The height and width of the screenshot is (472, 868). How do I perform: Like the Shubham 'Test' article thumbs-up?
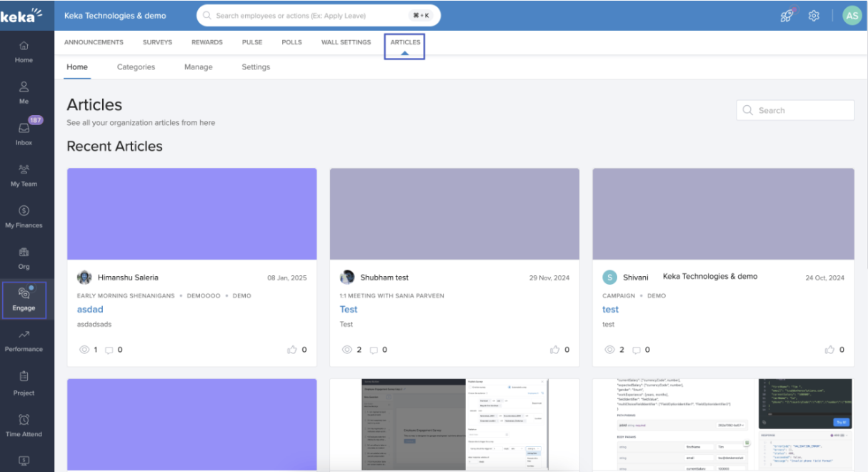[x=554, y=350]
